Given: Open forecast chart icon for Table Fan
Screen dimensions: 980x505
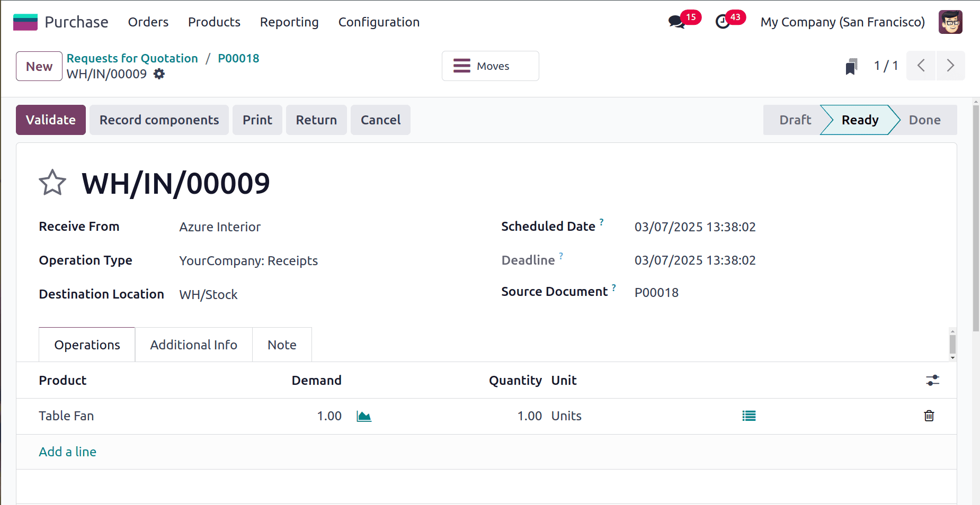Looking at the screenshot, I should click(x=364, y=416).
